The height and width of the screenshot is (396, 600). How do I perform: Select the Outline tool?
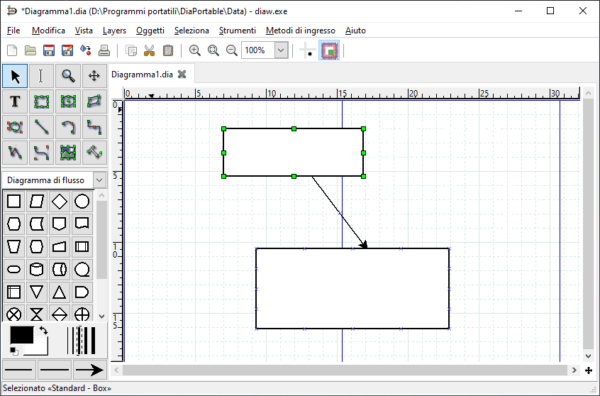(94, 153)
